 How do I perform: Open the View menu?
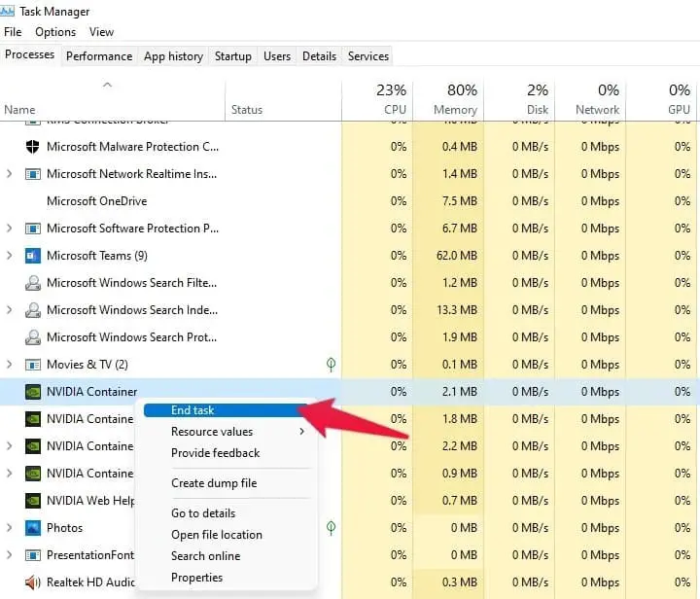click(x=101, y=32)
